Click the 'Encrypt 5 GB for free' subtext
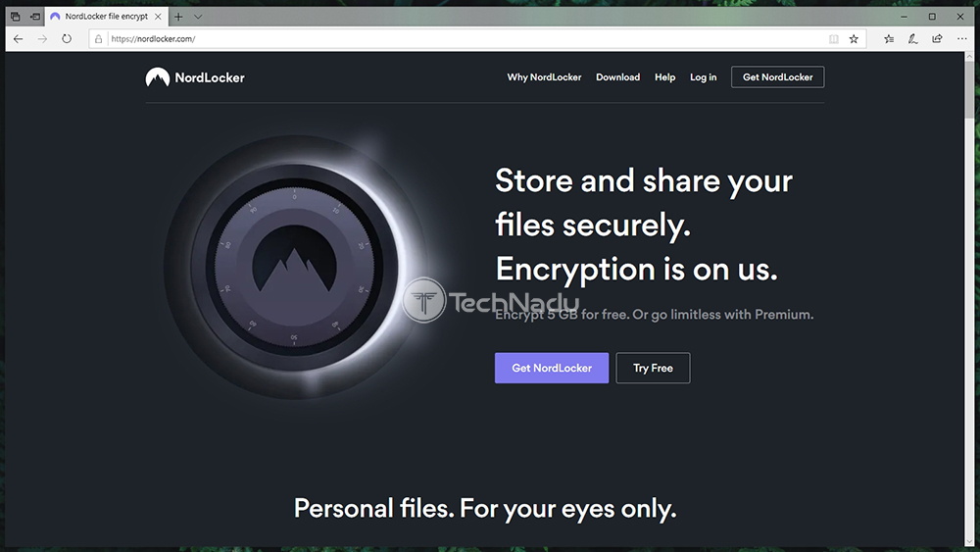980x552 pixels. 562,315
